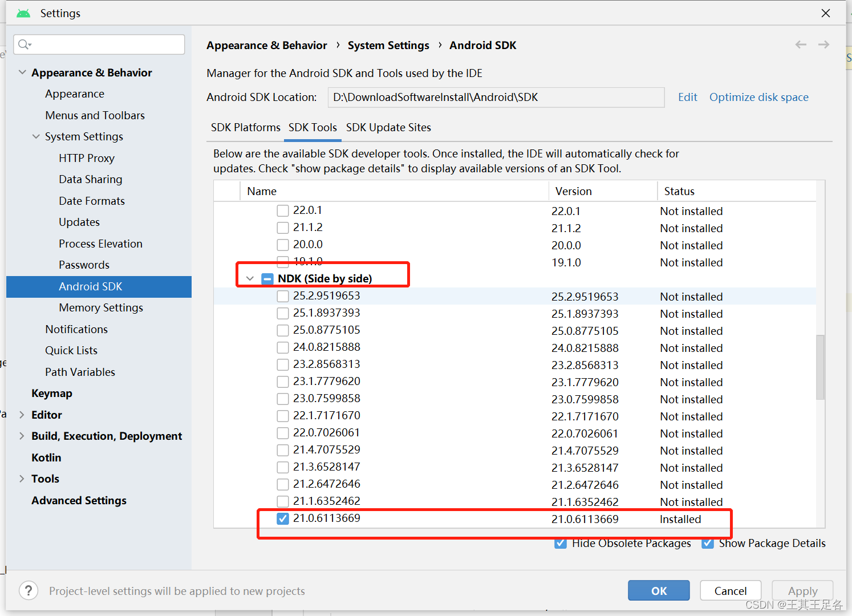Open Memory Settings page
Screen dimensions: 852x616
coord(101,307)
